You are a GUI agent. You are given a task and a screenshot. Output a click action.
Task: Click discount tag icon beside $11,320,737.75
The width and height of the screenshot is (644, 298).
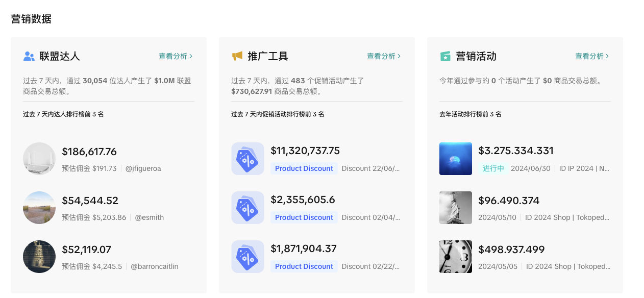coord(247,159)
